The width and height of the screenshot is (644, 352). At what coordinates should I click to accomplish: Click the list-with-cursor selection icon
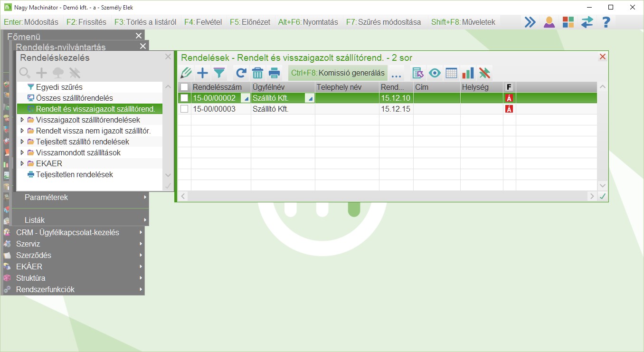click(418, 73)
